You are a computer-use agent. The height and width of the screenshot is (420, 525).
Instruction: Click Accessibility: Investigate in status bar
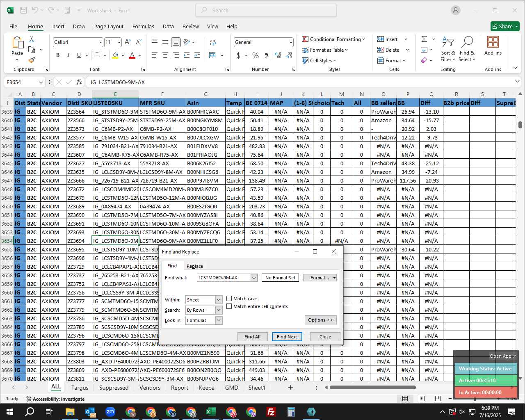(55, 399)
